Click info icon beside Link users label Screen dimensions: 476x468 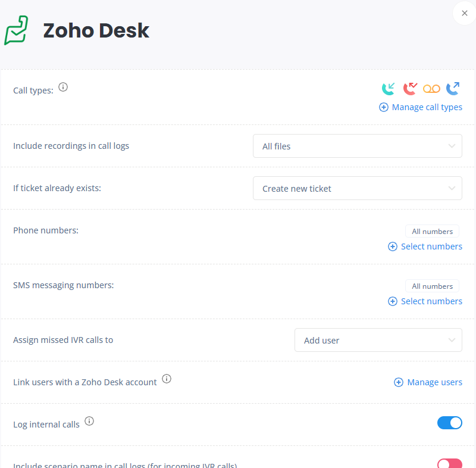167,379
